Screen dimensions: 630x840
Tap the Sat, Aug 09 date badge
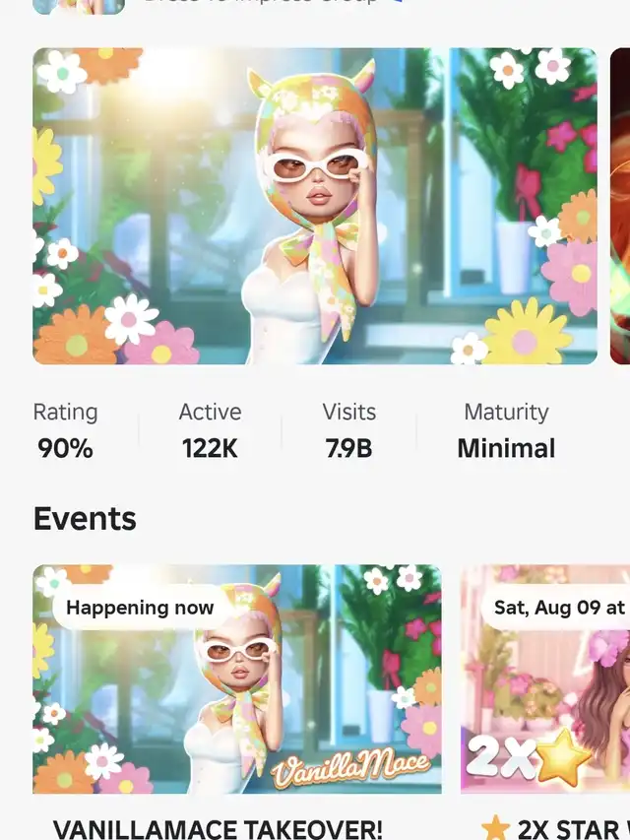(x=557, y=608)
